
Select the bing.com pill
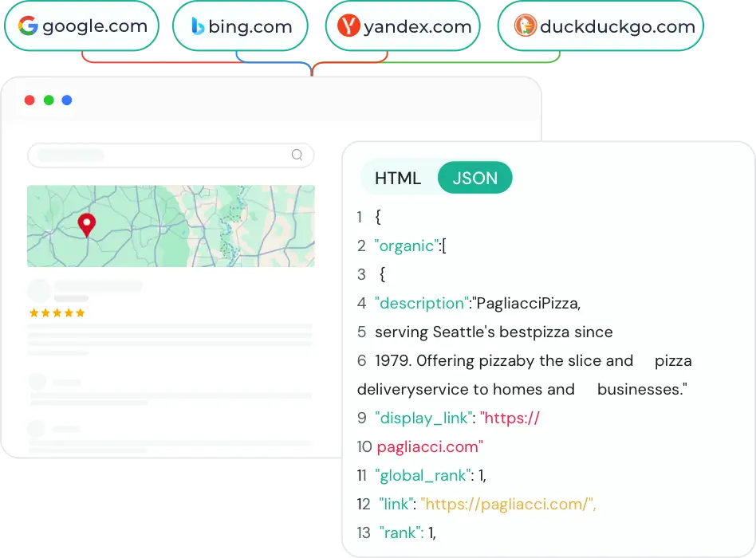pyautogui.click(x=240, y=26)
